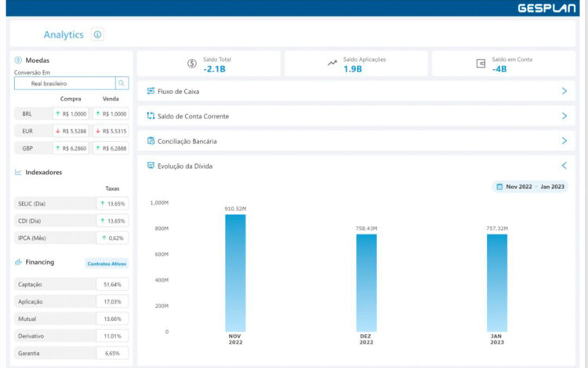Collapse the Evolução da Dívida section
Screen dimensions: 588x368
click(564, 166)
